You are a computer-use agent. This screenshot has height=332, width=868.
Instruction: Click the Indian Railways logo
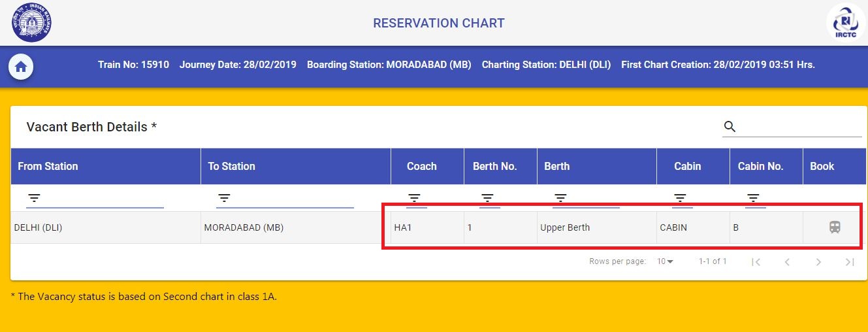31,22
